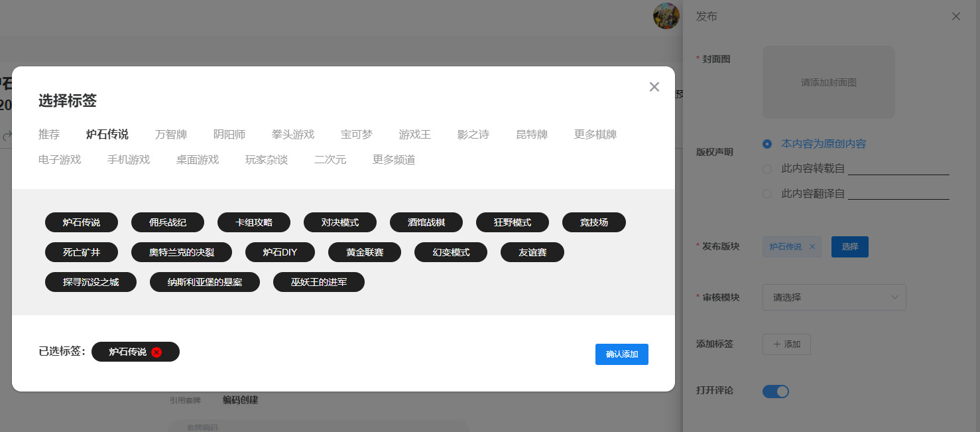980x432 pixels.
Task: Close the 发布 side panel
Action: click(x=956, y=17)
